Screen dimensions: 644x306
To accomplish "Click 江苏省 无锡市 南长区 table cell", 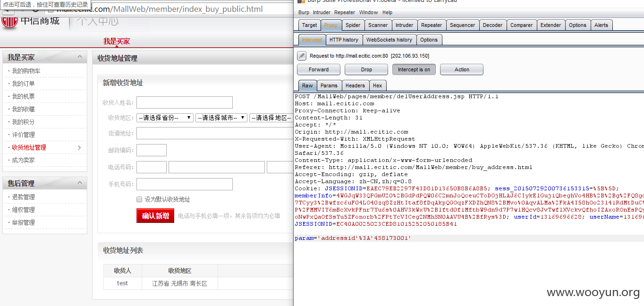I will pos(179,284).
